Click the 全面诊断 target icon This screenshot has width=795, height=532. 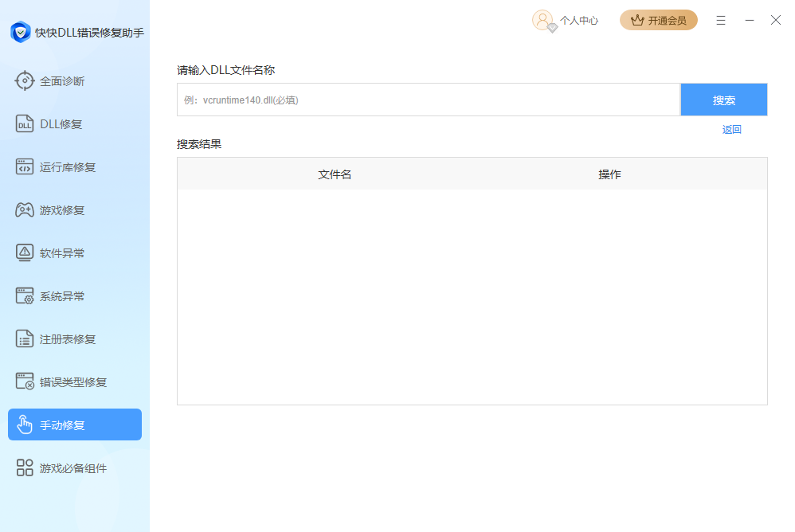[x=25, y=80]
